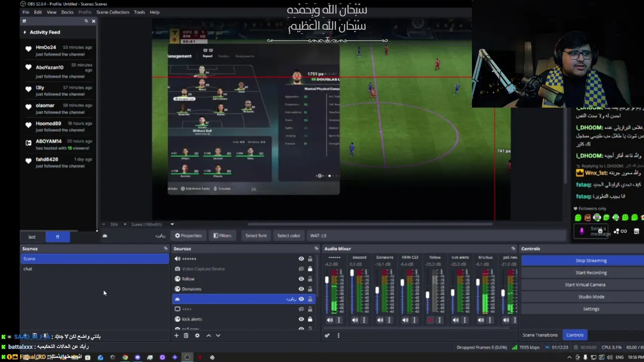Move selected source up
The height and width of the screenshot is (362, 644).
click(208, 335)
